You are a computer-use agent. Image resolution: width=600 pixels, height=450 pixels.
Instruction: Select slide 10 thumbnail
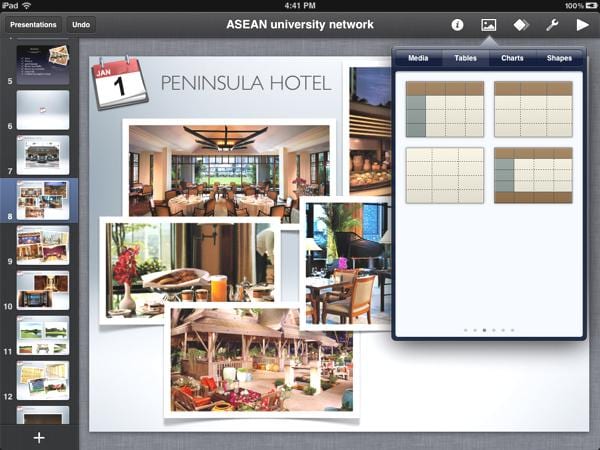[43, 290]
